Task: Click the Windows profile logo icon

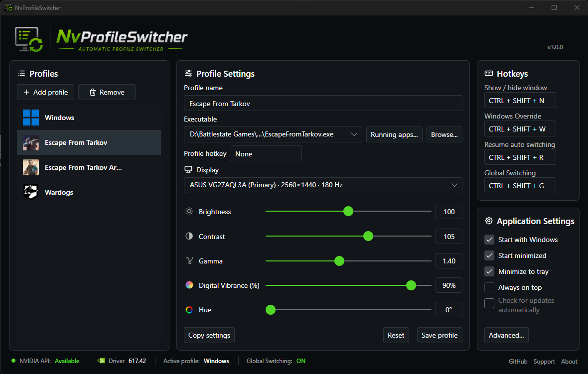Action: [31, 118]
